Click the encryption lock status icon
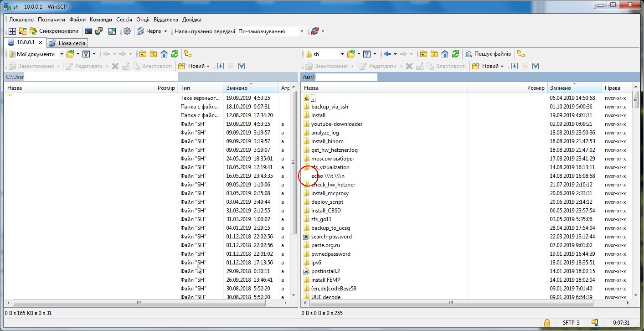The image size is (644, 331). click(x=546, y=323)
